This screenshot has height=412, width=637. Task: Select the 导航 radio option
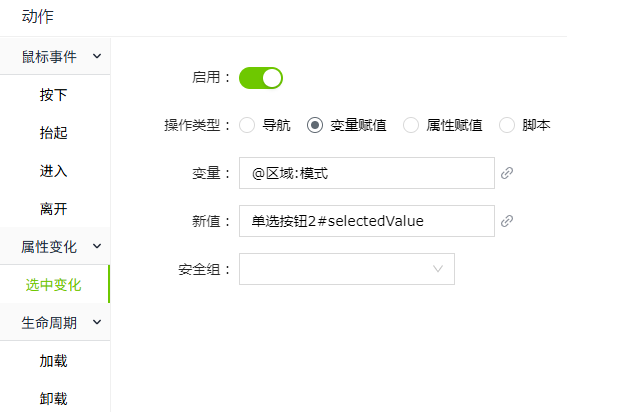[x=247, y=125]
